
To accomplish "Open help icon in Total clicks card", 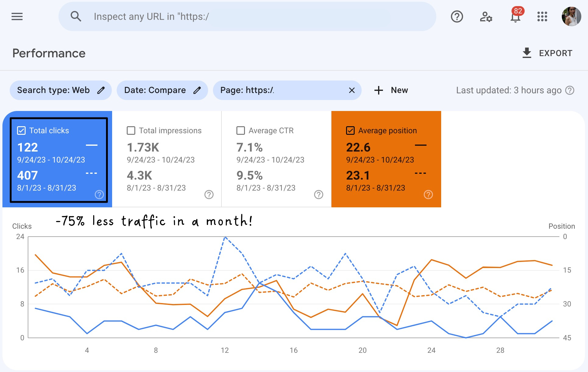I will tap(99, 195).
